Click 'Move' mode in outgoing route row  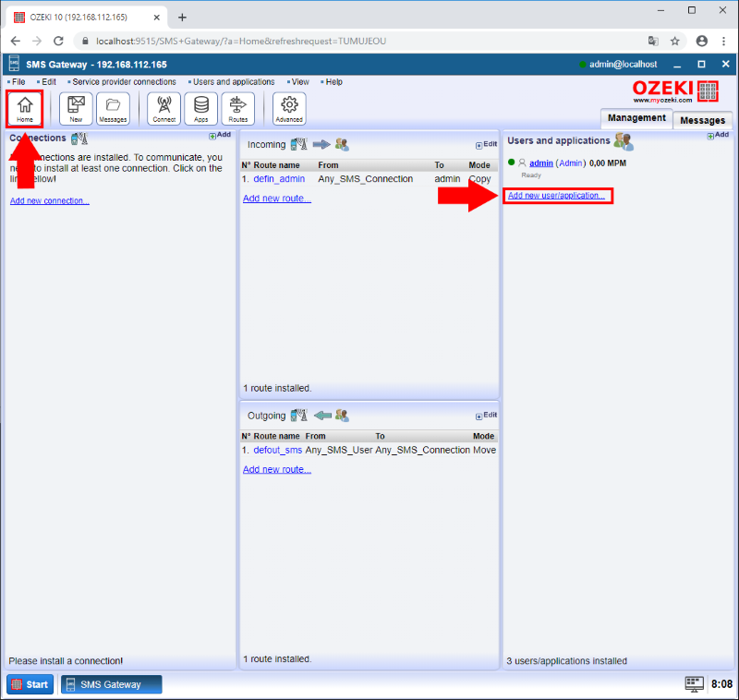[484, 450]
